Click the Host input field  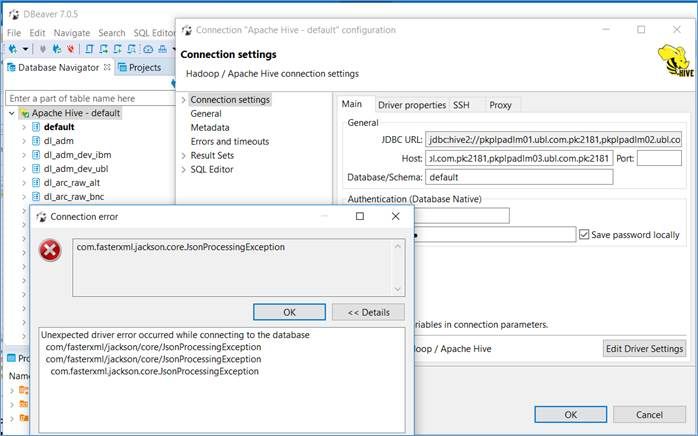coord(519,158)
